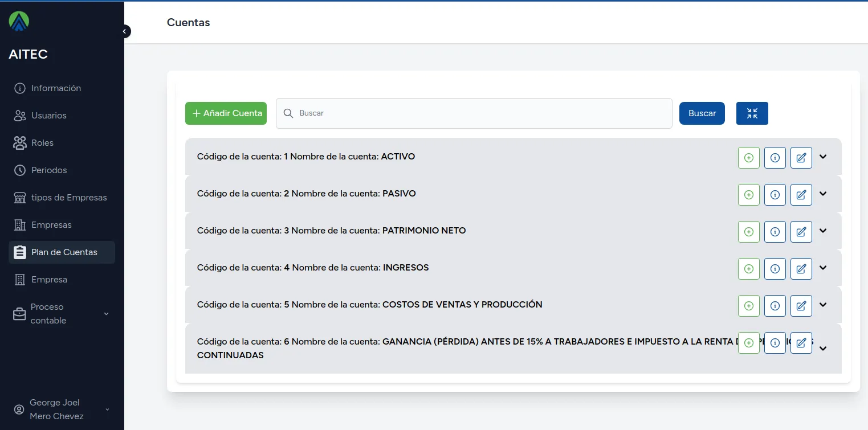Edit the PASIVO account

801,195
